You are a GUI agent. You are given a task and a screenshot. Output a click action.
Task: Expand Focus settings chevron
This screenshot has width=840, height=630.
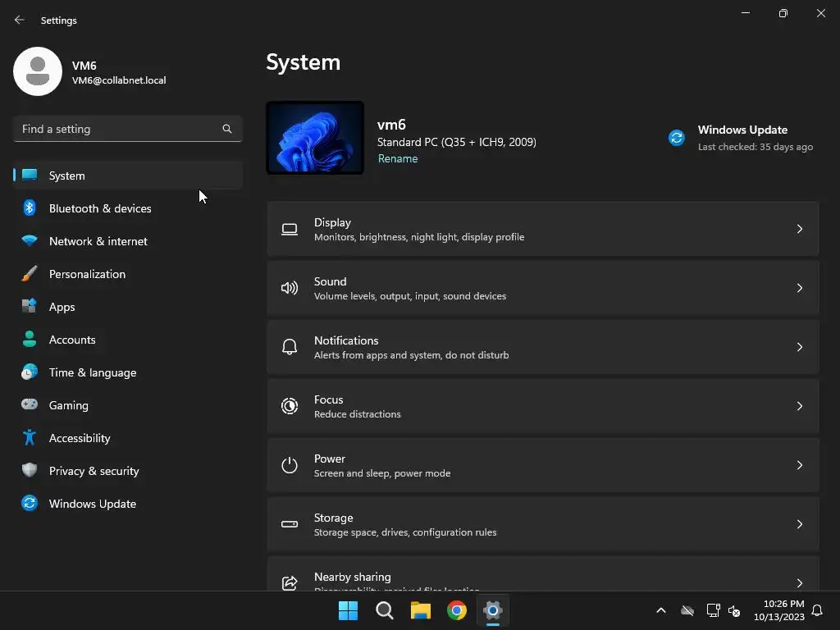click(799, 405)
